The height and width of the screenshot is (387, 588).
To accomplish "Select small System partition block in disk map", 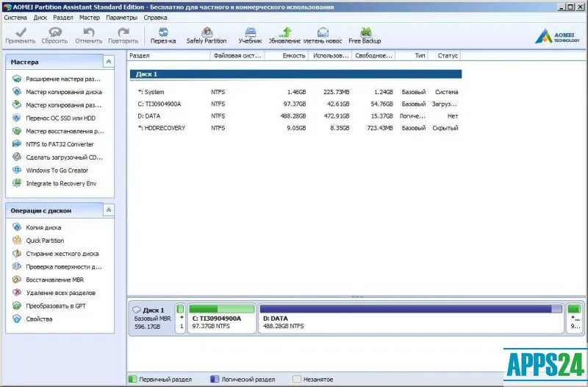I will (x=180, y=319).
